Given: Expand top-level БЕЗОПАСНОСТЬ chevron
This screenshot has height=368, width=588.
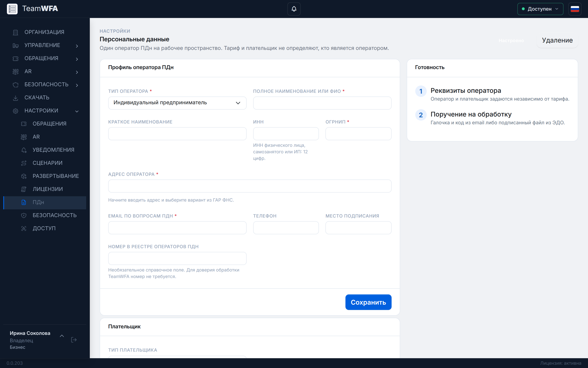Looking at the screenshot, I should point(77,85).
